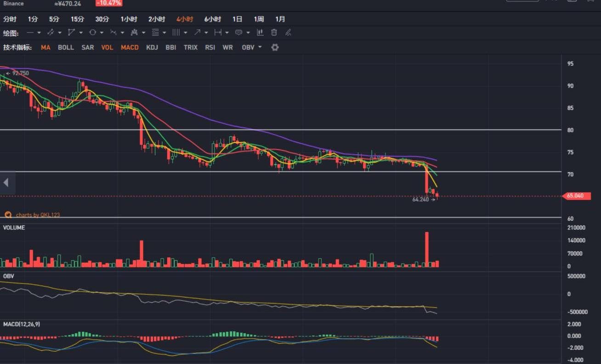Viewport: 601px width, 364px height.
Task: Click the trash icon to delete drawings
Action: [274, 33]
